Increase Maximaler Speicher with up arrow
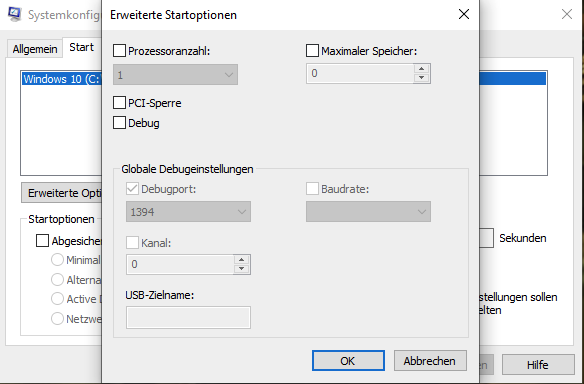 tap(421, 69)
